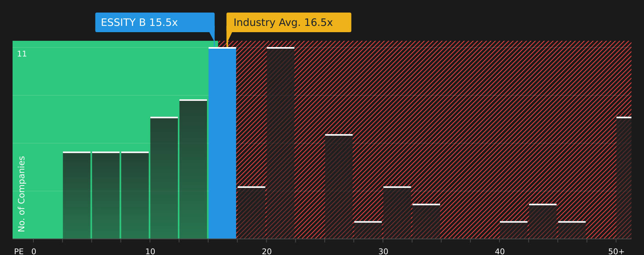
Task: Click the No. of Companies axis title
Action: click(22, 194)
